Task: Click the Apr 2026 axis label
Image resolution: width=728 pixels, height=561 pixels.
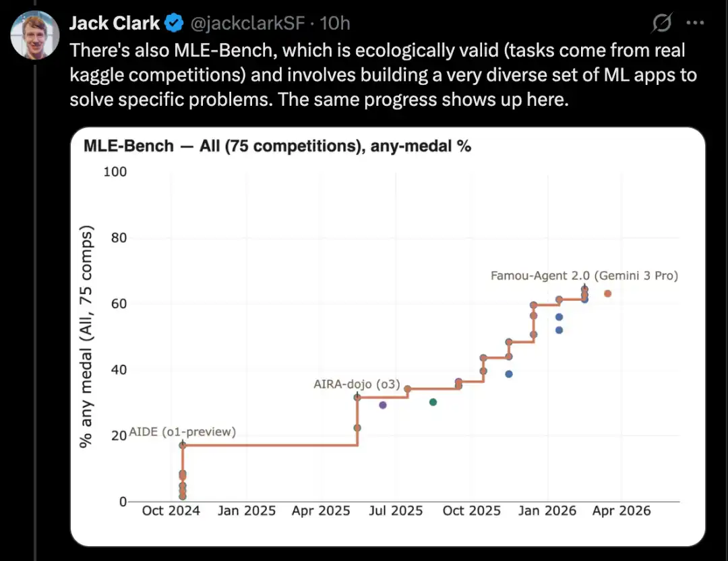Action: point(621,511)
